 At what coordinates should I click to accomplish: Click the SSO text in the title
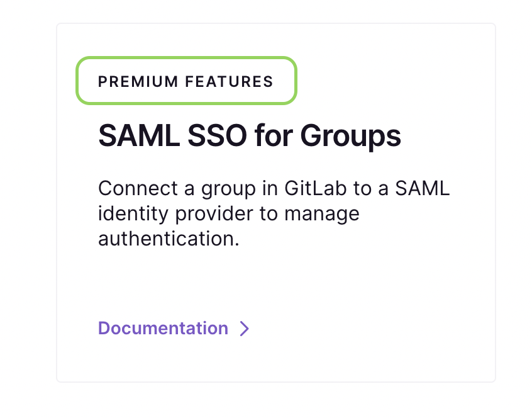point(217,135)
